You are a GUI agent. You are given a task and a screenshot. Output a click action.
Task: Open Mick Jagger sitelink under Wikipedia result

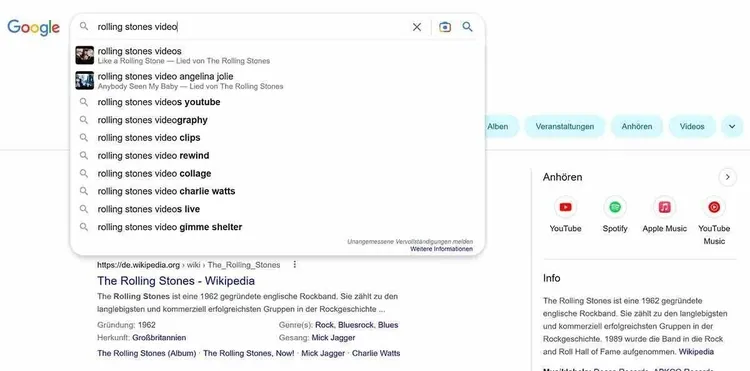coord(323,354)
